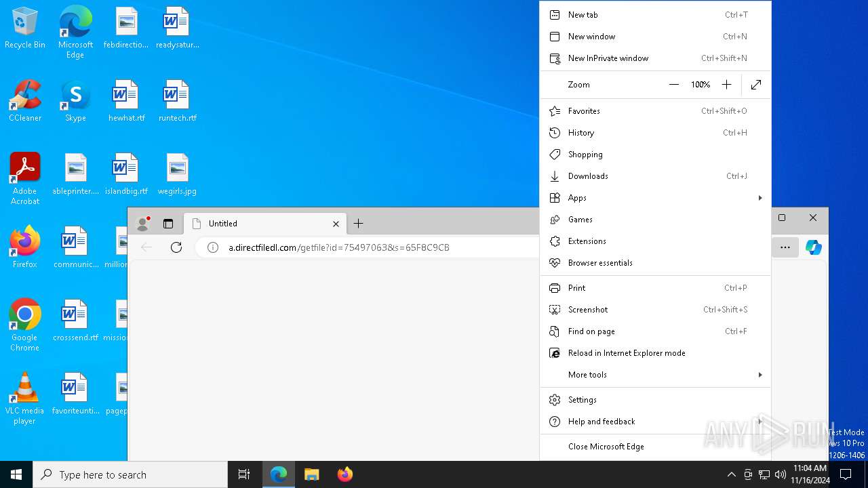This screenshot has width=868, height=488.
Task: Open the volume speaker tray icon
Action: [x=781, y=474]
